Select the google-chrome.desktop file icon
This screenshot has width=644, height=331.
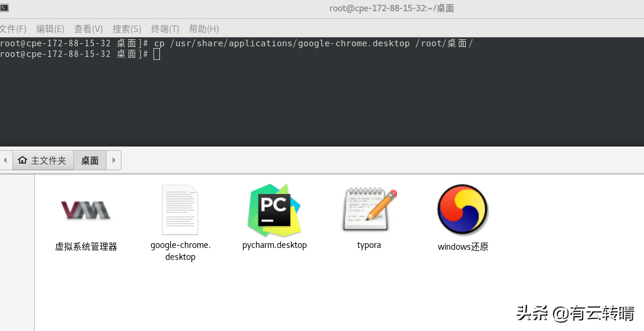[180, 209]
